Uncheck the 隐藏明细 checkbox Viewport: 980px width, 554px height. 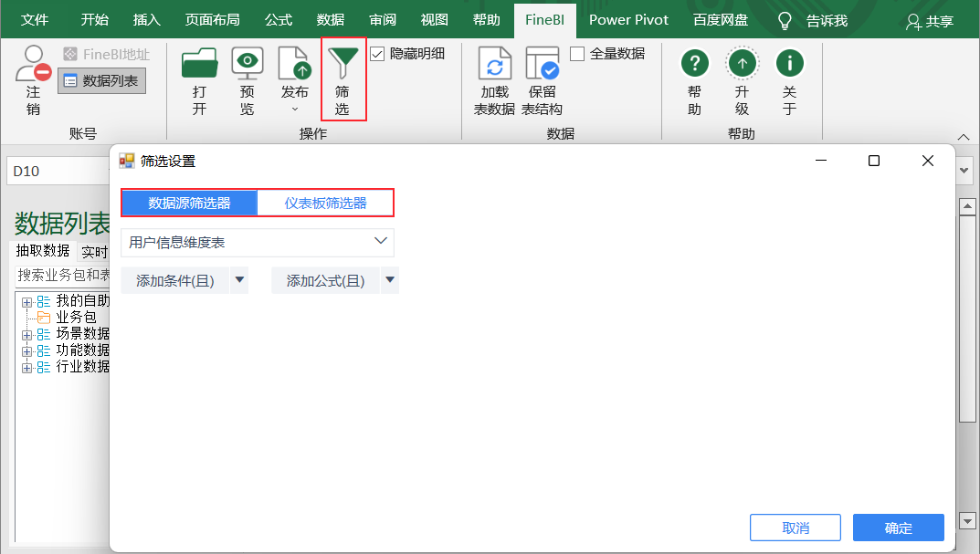tap(377, 55)
